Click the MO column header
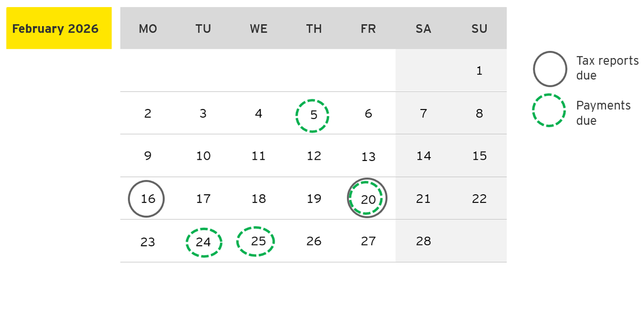644x315 pixels. tap(148, 29)
